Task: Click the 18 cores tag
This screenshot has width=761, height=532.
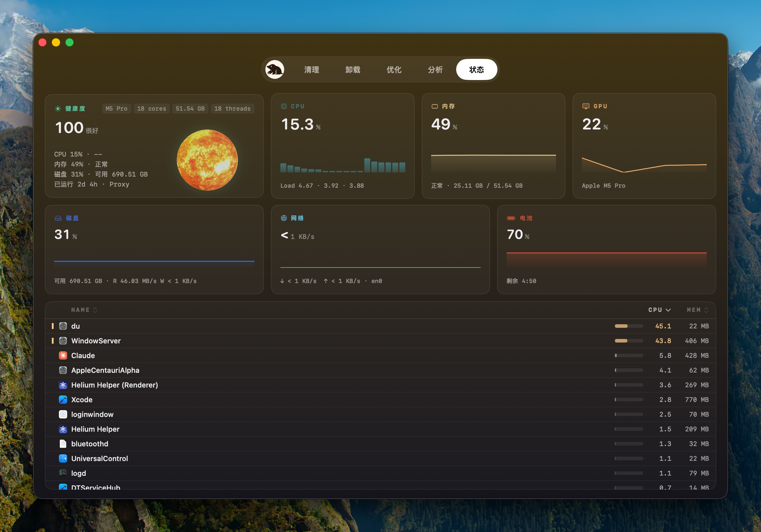Action: (x=151, y=109)
